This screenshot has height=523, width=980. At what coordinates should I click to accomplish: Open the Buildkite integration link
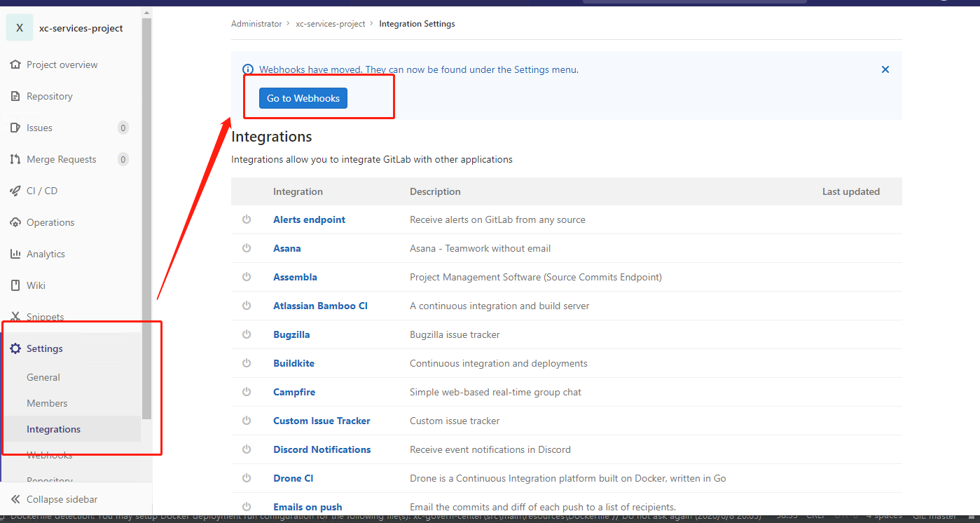coord(294,363)
